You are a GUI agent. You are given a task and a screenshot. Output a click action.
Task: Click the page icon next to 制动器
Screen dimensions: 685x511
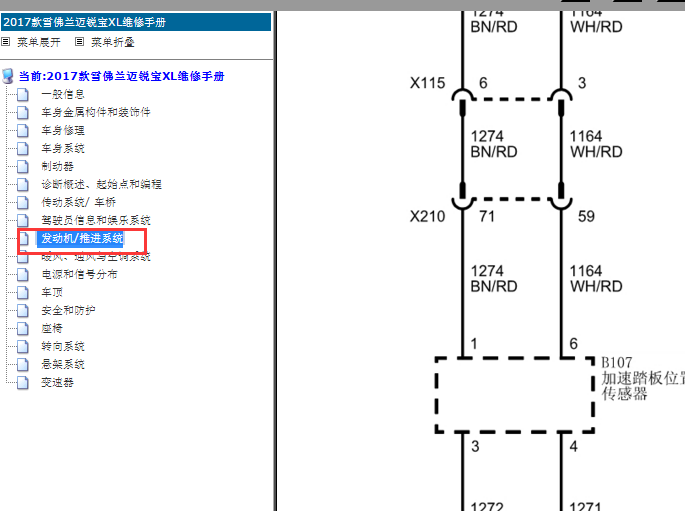(23, 166)
